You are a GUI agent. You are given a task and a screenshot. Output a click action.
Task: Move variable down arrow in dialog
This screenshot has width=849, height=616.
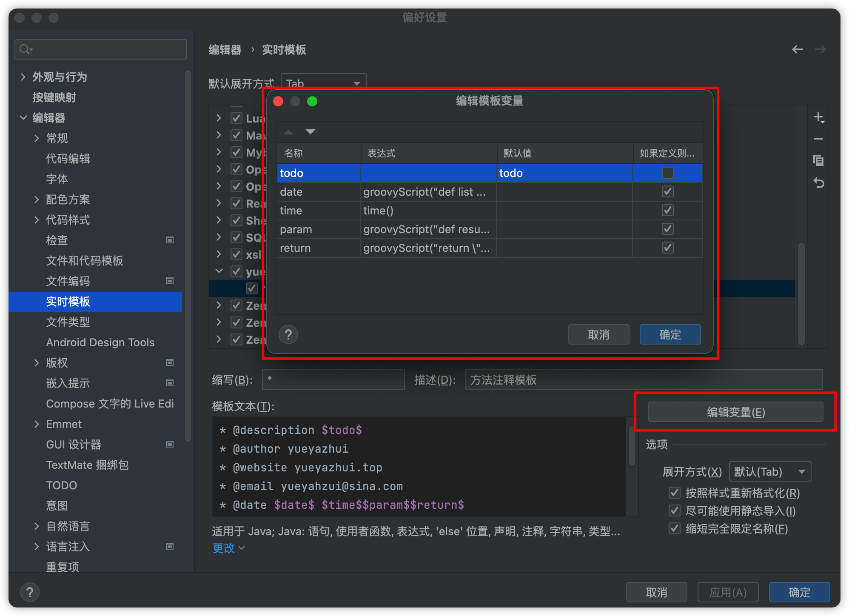tap(311, 132)
